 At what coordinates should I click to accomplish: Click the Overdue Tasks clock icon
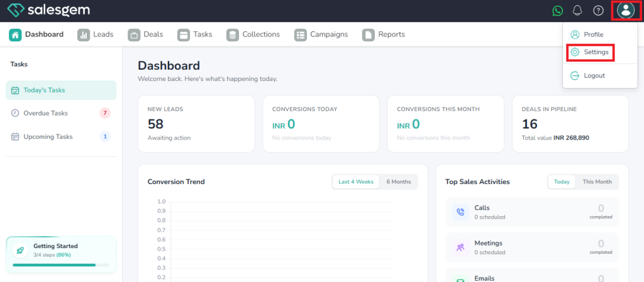15,113
